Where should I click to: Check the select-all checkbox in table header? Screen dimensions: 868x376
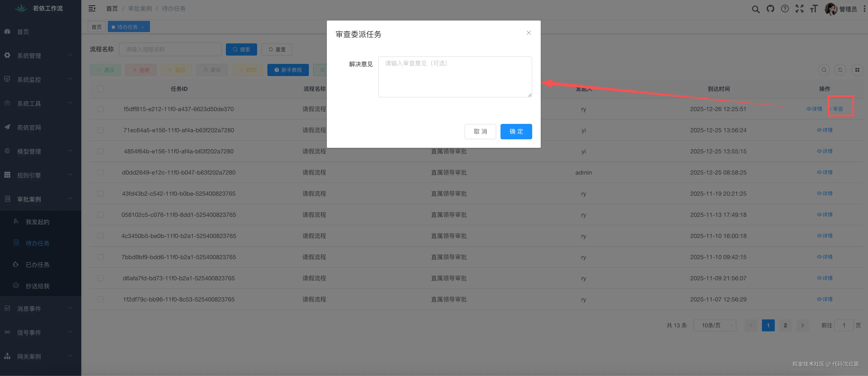100,89
